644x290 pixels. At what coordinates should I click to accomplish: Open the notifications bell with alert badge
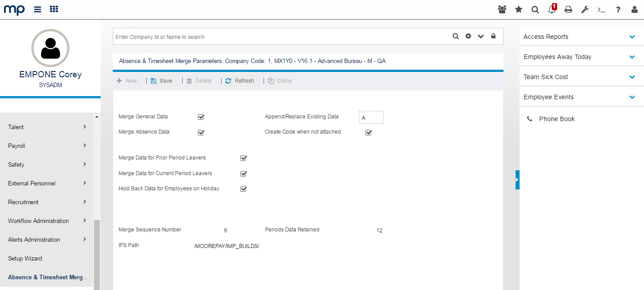(552, 9)
